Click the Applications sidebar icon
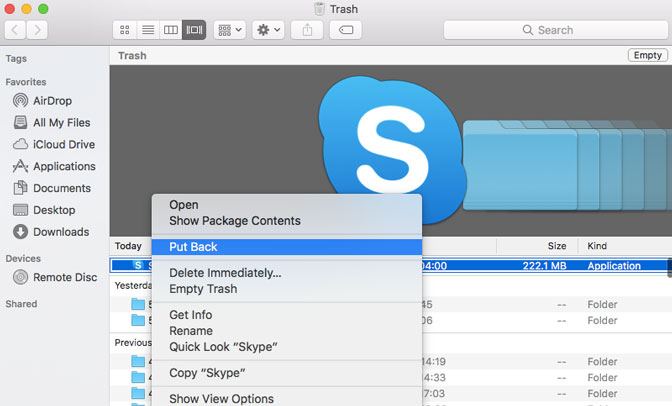 click(20, 166)
